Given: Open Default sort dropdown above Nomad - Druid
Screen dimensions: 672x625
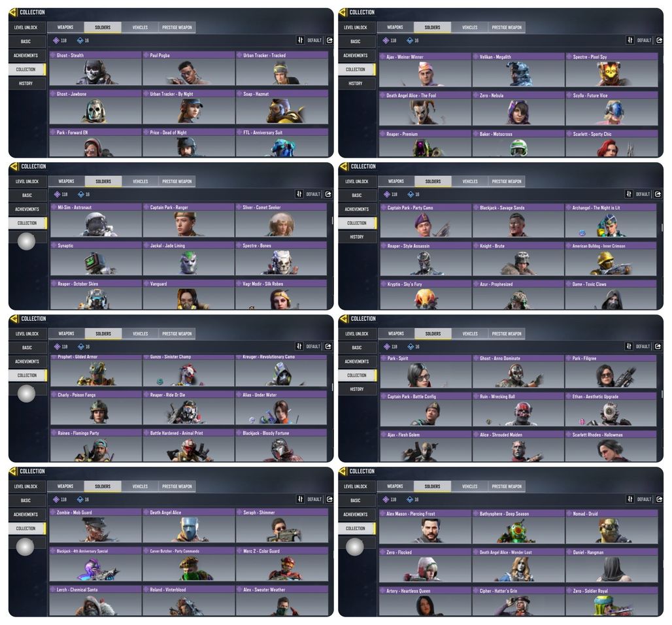Looking at the screenshot, I should click(x=644, y=499).
